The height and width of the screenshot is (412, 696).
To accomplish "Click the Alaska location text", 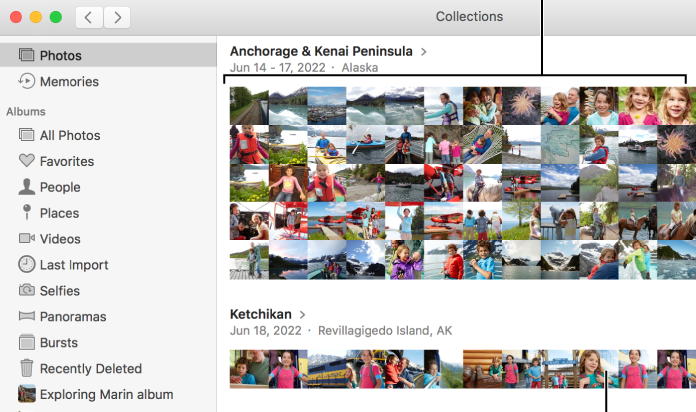I will (x=360, y=67).
